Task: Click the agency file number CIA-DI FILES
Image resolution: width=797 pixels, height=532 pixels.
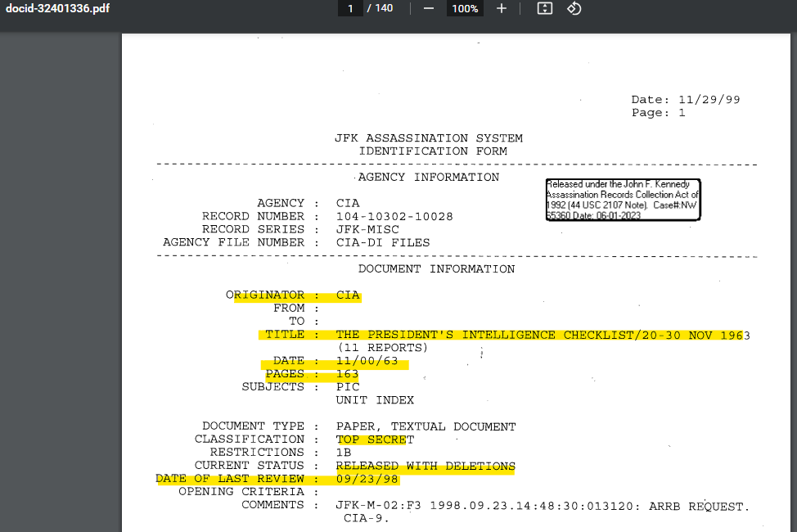Action: tap(383, 243)
